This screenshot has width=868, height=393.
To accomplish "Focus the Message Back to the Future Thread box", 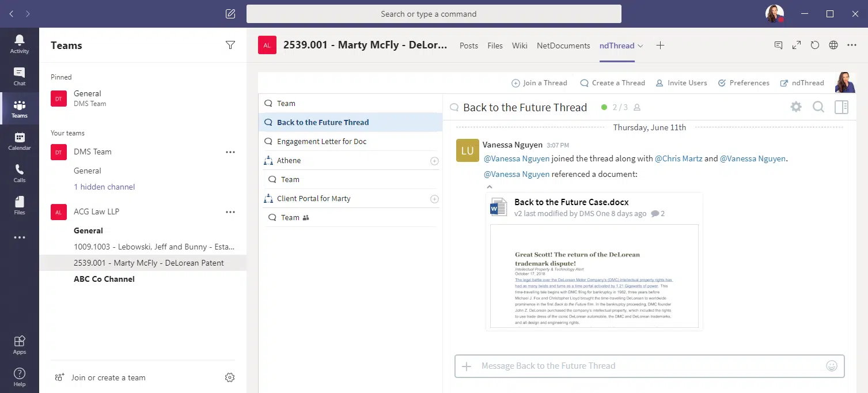I will coord(650,366).
